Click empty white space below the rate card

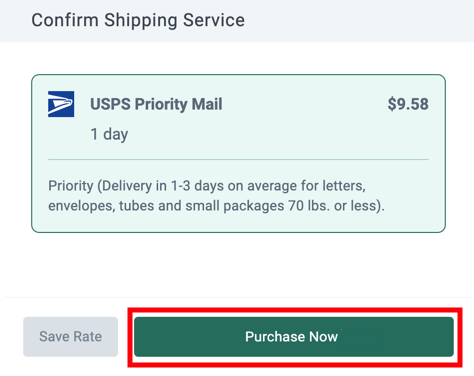(x=238, y=265)
